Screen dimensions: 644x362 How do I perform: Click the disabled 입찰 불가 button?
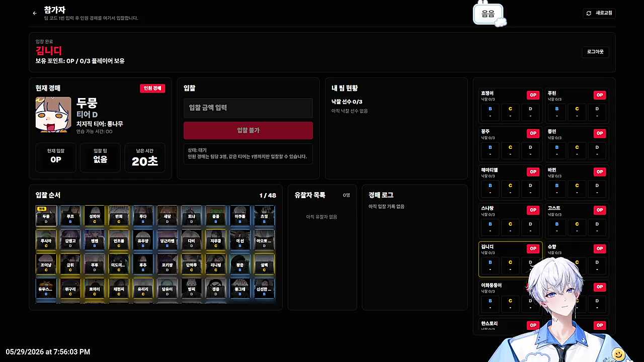point(248,130)
